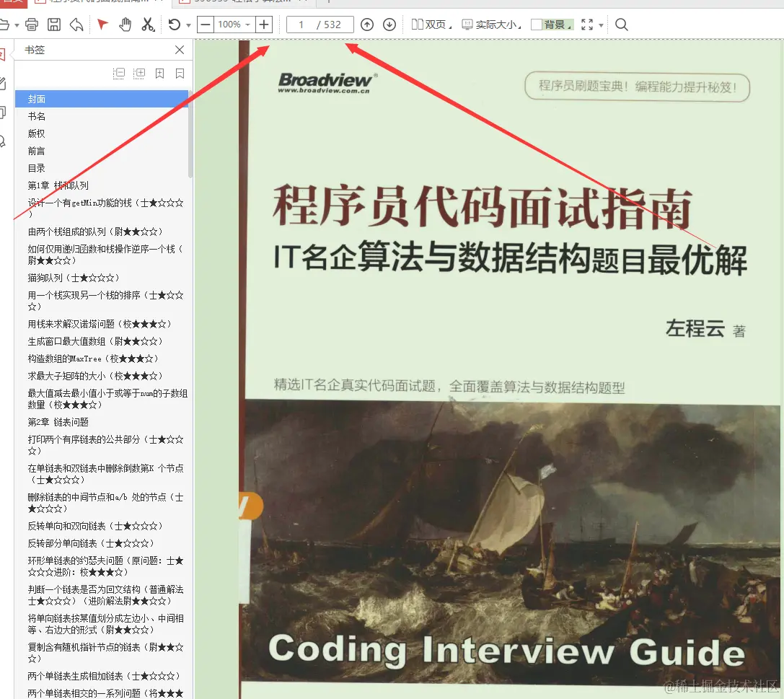The image size is (784, 699).
Task: Open 用栈来求解汉诺塔问题 bookmark
Action: pos(100,324)
